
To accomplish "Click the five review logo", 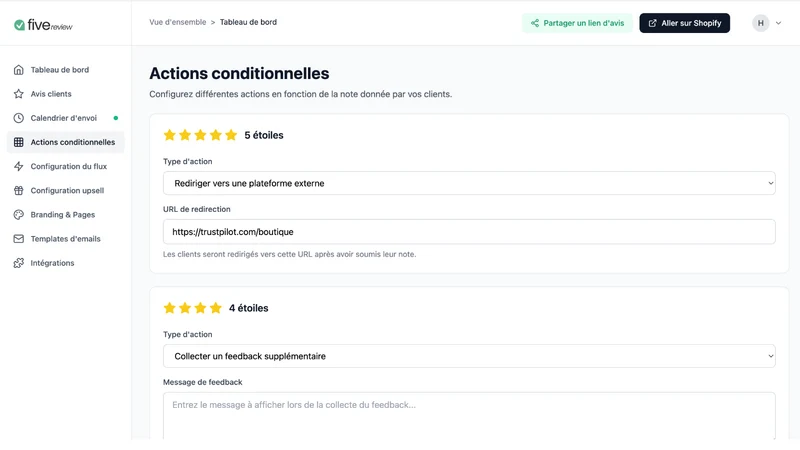I will coord(43,25).
